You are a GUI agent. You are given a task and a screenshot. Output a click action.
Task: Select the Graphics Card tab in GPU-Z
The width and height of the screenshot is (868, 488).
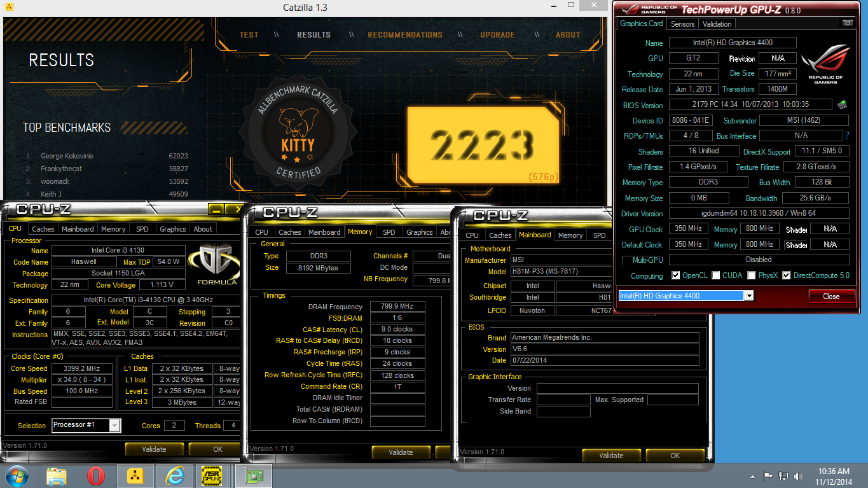tap(642, 24)
